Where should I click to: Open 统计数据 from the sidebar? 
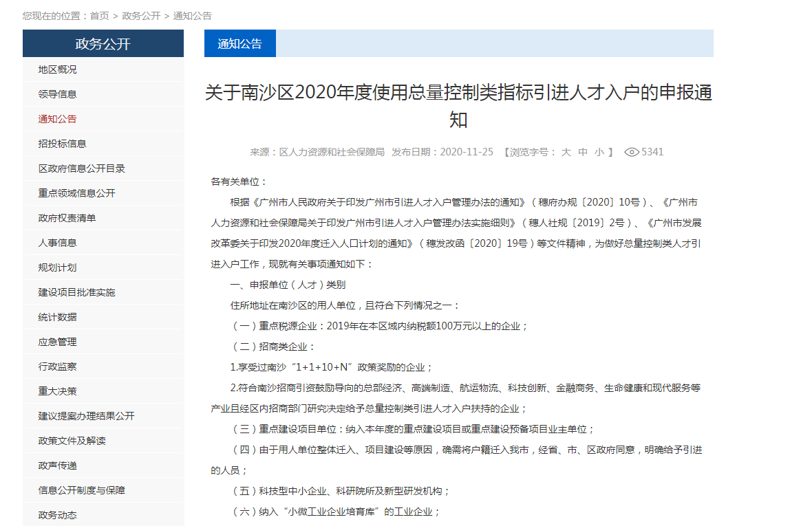[x=54, y=316]
